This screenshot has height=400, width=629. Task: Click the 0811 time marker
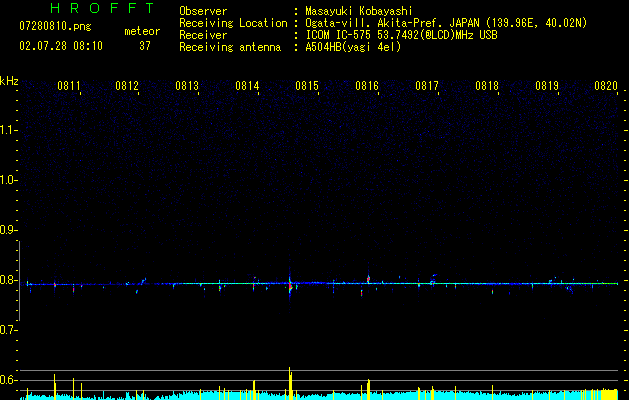pyautogui.click(x=69, y=86)
